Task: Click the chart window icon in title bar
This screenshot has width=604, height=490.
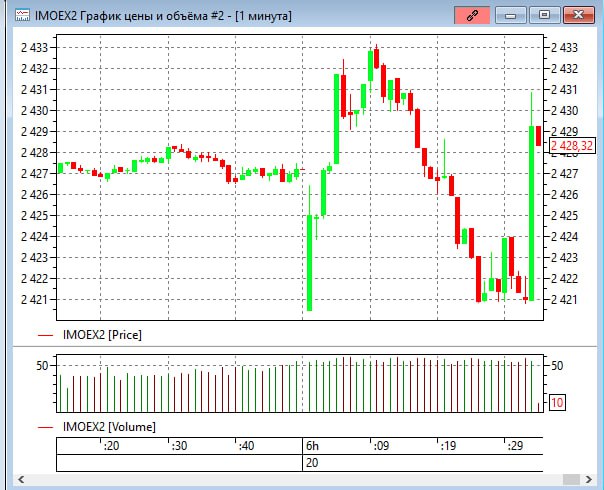Action: (x=22, y=15)
